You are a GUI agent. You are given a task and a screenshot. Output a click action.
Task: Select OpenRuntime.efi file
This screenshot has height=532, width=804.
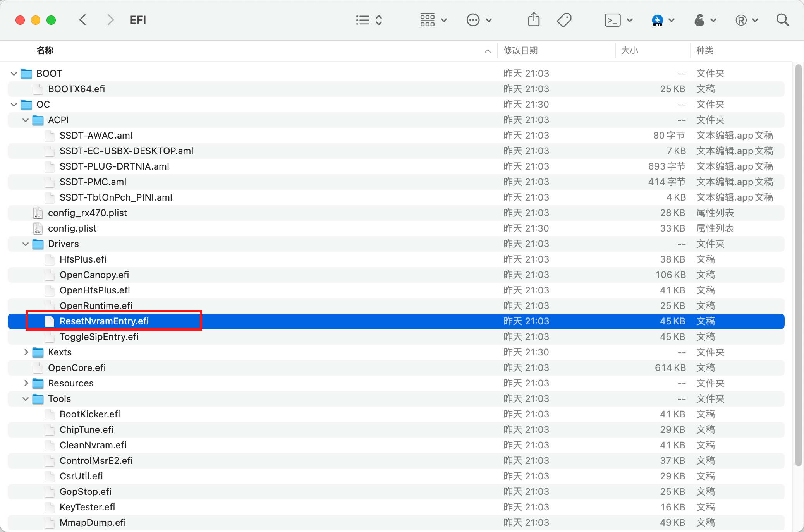(396, 306)
